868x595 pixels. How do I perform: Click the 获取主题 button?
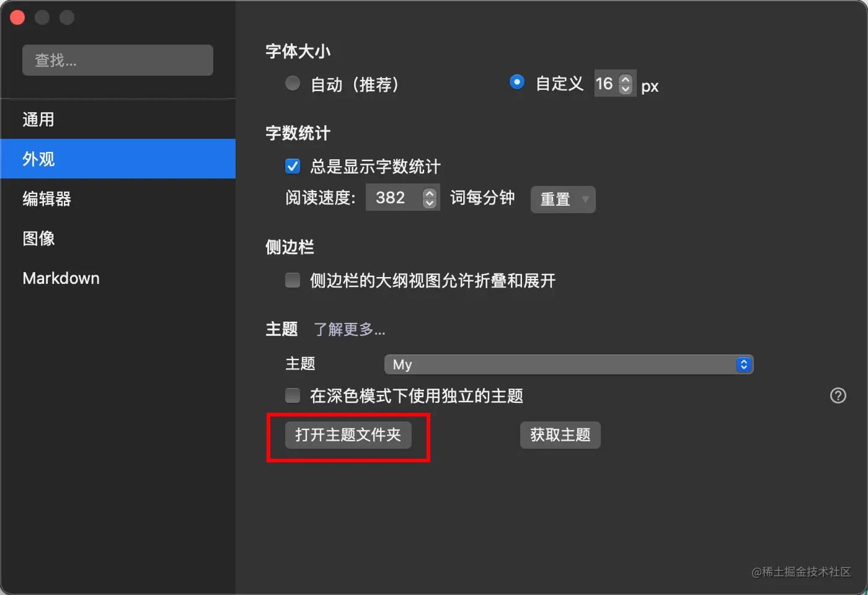(560, 435)
